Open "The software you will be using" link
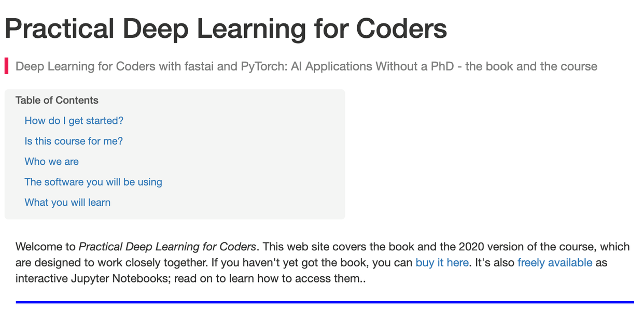This screenshot has width=644, height=311. tap(93, 182)
